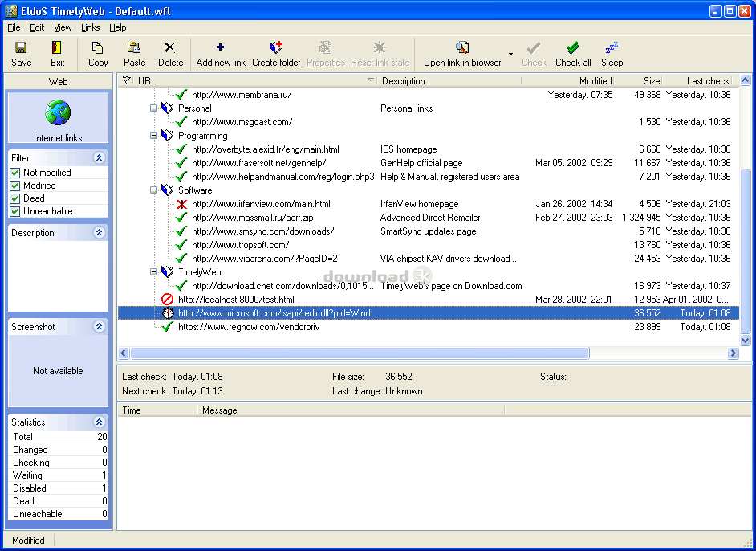Viewport: 756px width, 551px height.
Task: Collapse the TimelyWeb folder tree node
Action: pyautogui.click(x=153, y=272)
